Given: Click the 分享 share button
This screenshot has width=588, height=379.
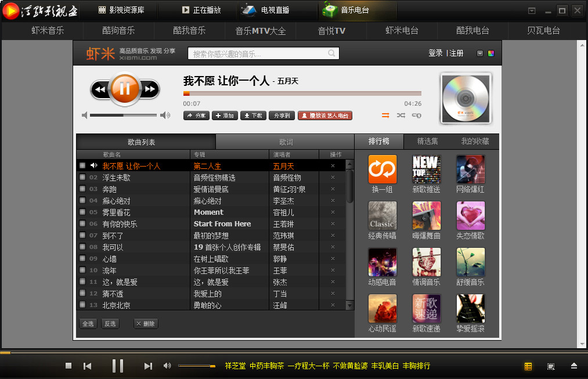Looking at the screenshot, I should coord(197,115).
